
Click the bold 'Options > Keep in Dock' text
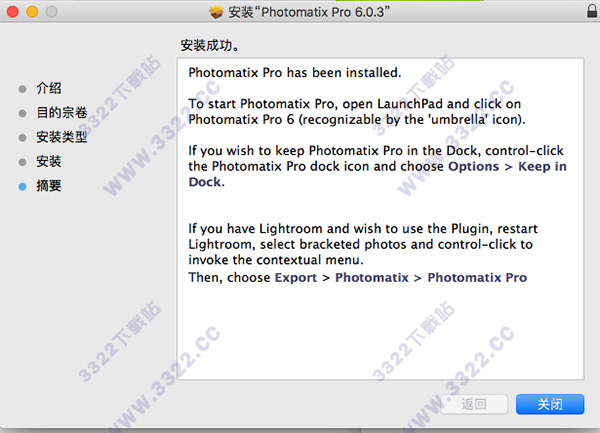(x=507, y=166)
